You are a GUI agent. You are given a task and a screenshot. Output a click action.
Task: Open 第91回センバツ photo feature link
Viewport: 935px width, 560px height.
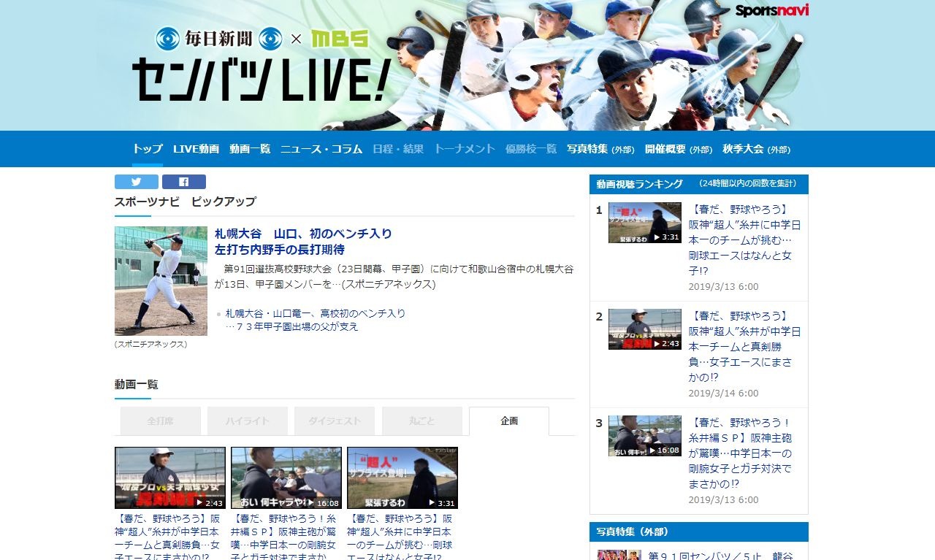pos(721,556)
